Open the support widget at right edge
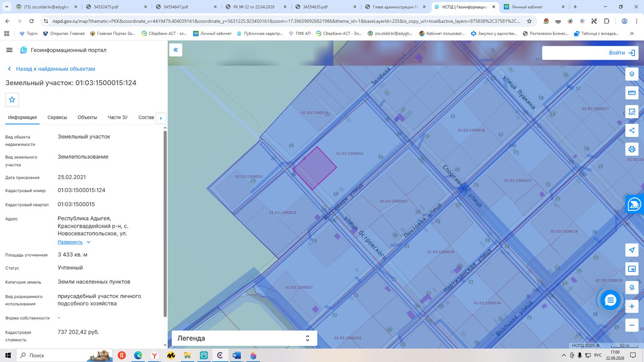 click(635, 204)
